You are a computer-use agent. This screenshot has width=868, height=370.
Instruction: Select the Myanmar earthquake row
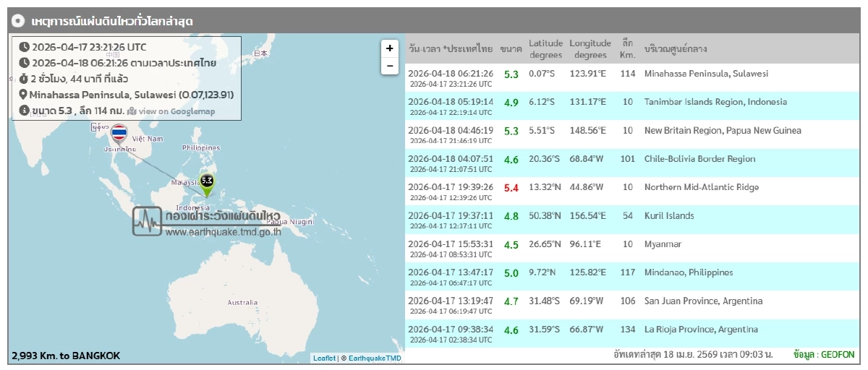coord(631,249)
